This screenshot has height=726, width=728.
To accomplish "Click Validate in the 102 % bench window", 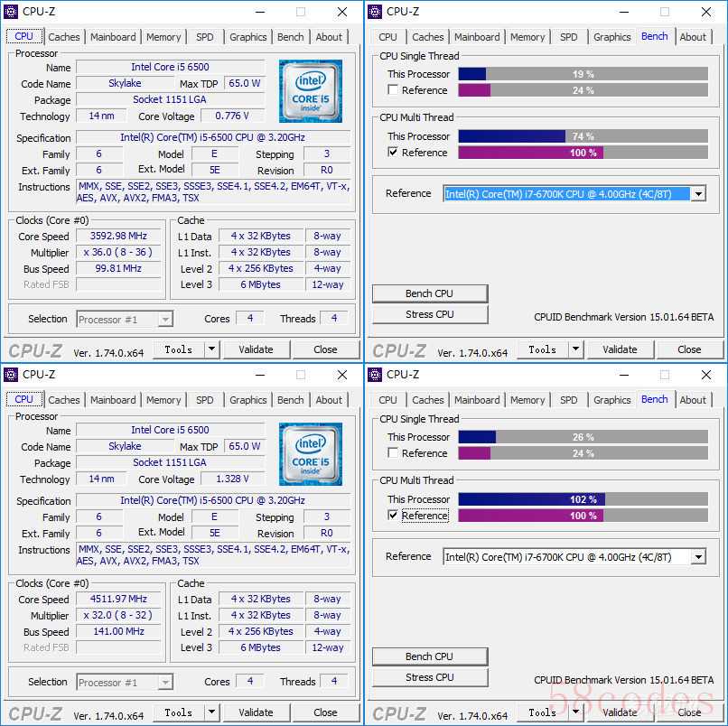I will point(621,712).
